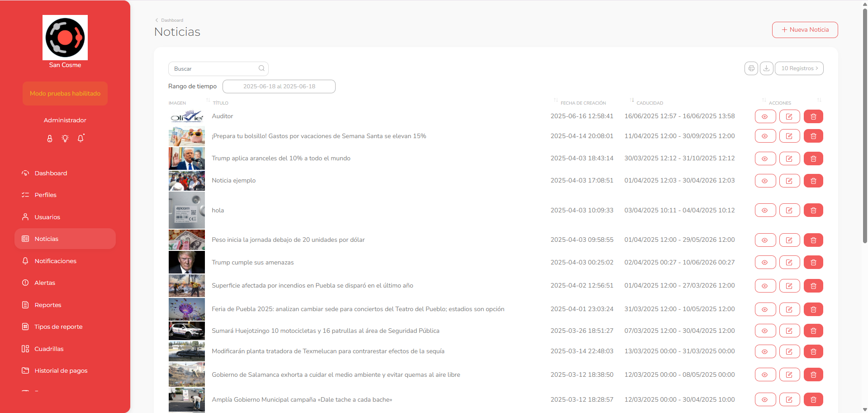The height and width of the screenshot is (413, 868).
Task: Click the eye icon for Feria de Puebla 2025
Action: point(765,309)
